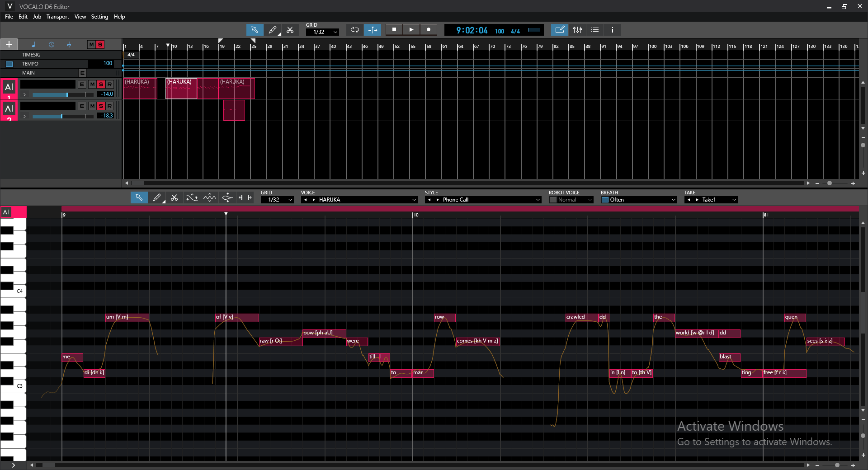The image size is (868, 470).
Task: Open the track info panel icon
Action: 612,30
